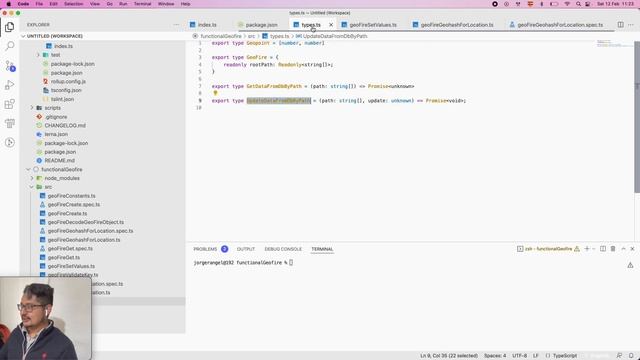Open the Run and Debug view

coord(9,85)
